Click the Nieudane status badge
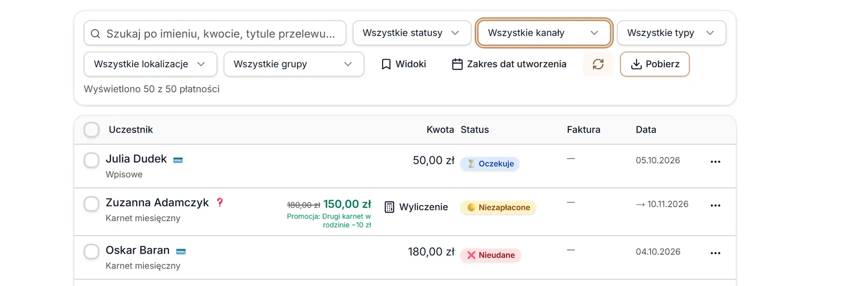This screenshot has width=868, height=286. pyautogui.click(x=491, y=255)
